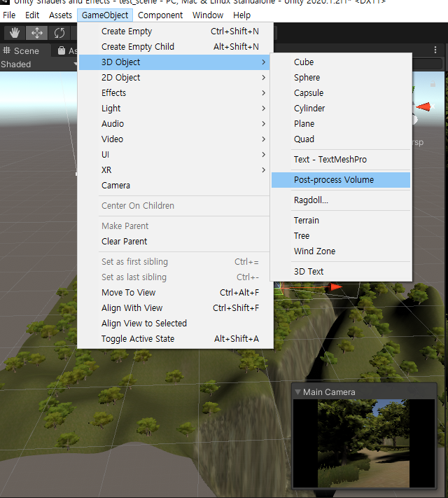Create a 3D Text object
448x498 pixels.
[341, 272]
